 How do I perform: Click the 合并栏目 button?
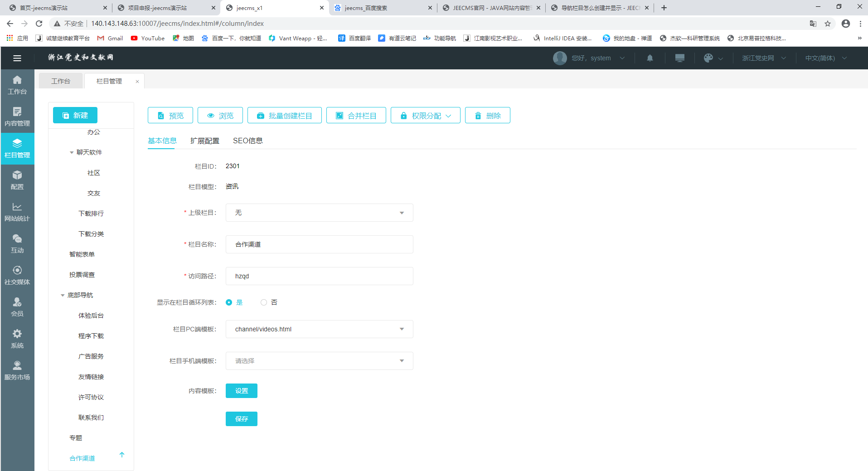coord(356,116)
